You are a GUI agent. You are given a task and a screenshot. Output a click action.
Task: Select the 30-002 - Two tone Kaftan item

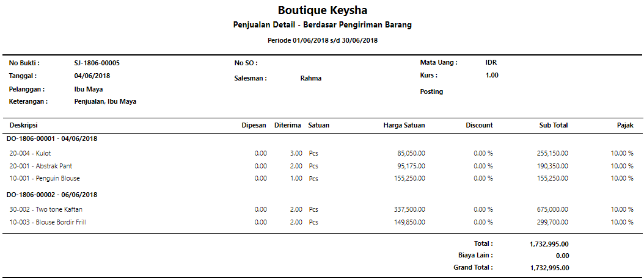[x=46, y=209]
